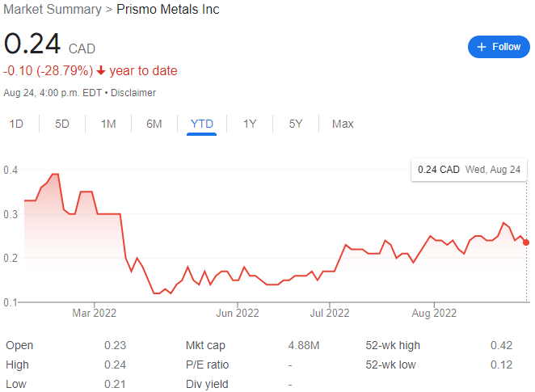This screenshot has height=392, width=535.
Task: Click the red endpoint dot on chart
Action: (x=526, y=242)
